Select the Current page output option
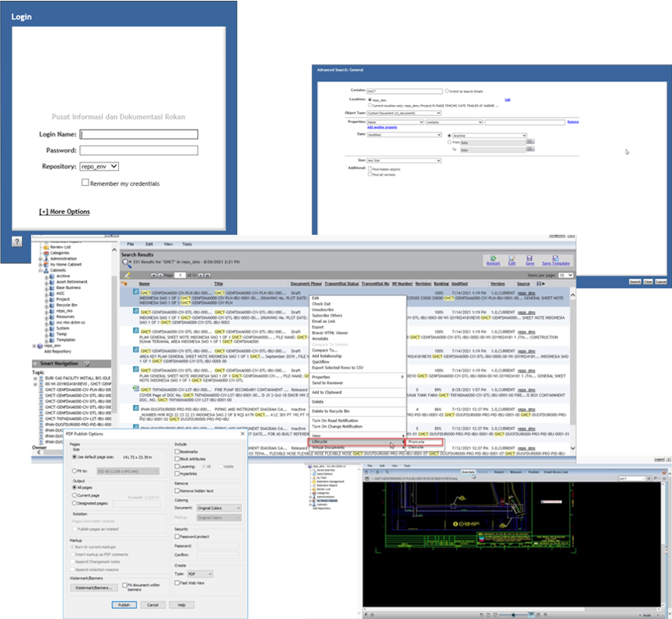 point(73,495)
